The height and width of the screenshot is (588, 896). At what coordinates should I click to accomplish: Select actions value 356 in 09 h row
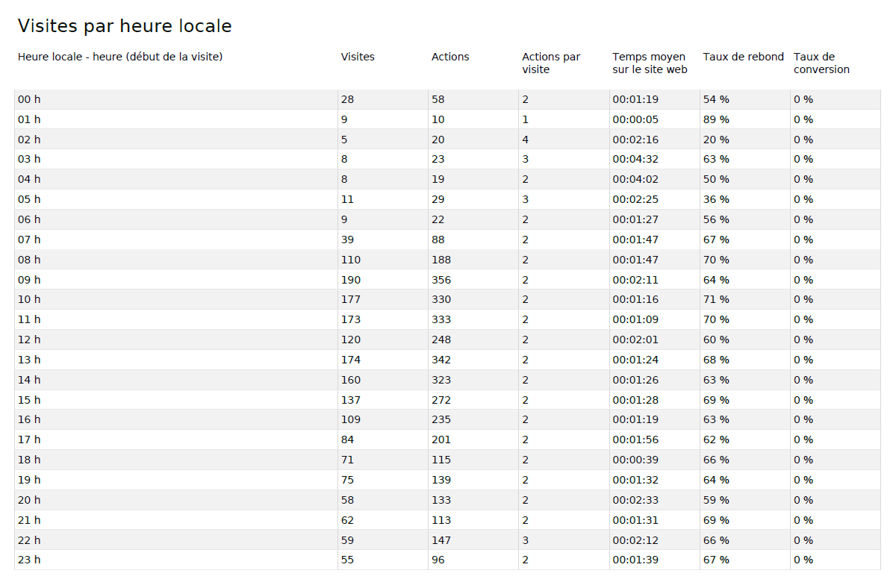point(441,280)
